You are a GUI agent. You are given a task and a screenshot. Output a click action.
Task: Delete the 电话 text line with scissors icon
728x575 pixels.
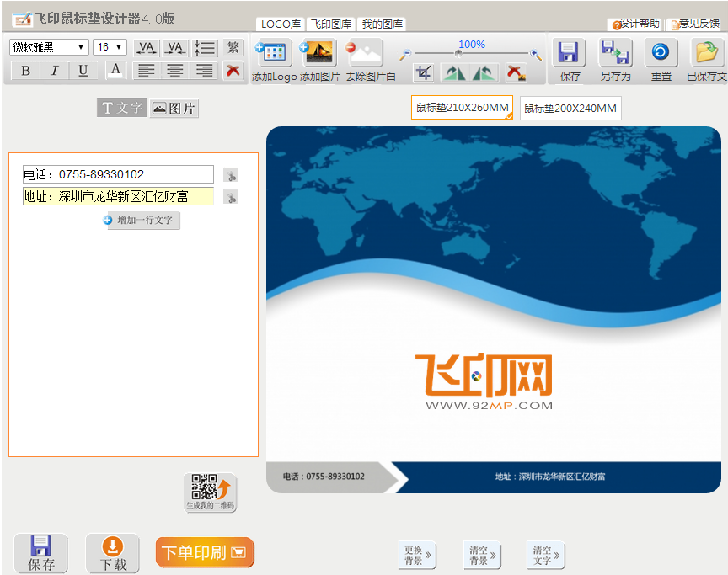[x=231, y=175]
